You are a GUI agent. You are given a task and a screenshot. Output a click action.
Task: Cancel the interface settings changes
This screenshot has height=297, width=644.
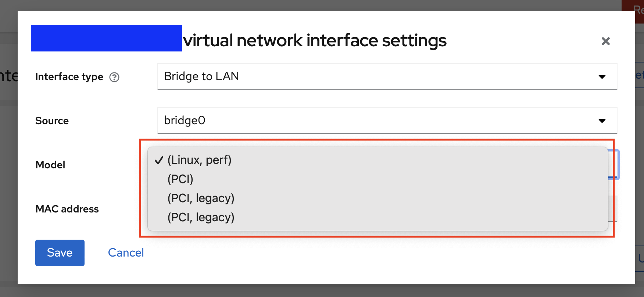126,253
